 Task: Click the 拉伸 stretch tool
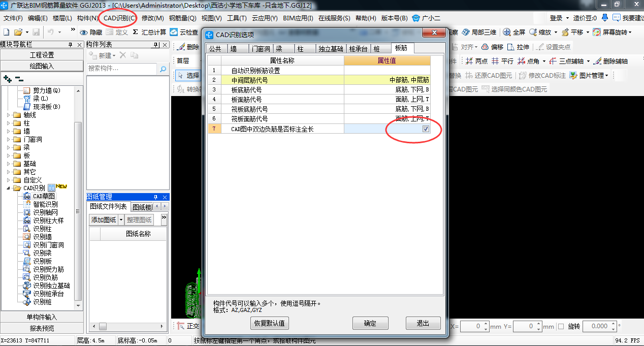tap(519, 47)
